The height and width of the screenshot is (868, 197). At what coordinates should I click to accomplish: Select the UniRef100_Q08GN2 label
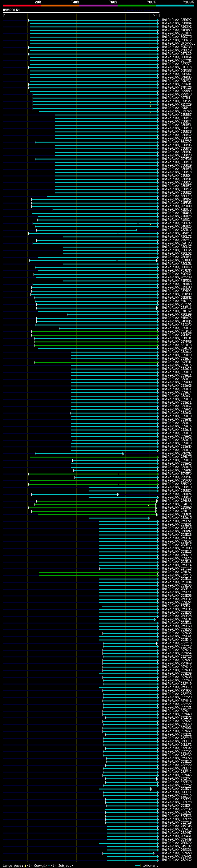pyautogui.click(x=177, y=531)
